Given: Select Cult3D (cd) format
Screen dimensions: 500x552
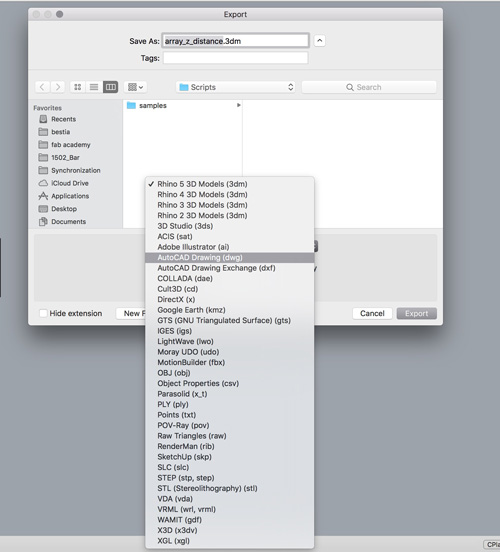Looking at the screenshot, I should (230, 289).
